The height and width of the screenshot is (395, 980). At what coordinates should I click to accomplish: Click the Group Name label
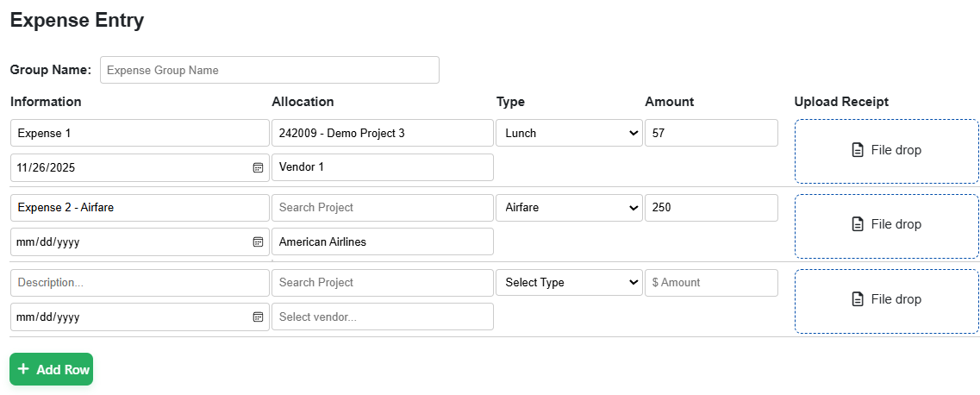point(51,70)
